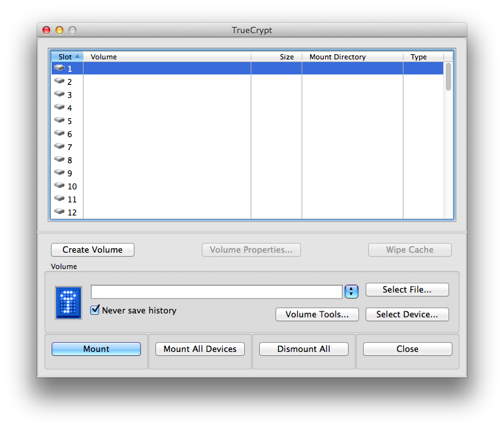Click the Mount Directory column header

(x=353, y=57)
